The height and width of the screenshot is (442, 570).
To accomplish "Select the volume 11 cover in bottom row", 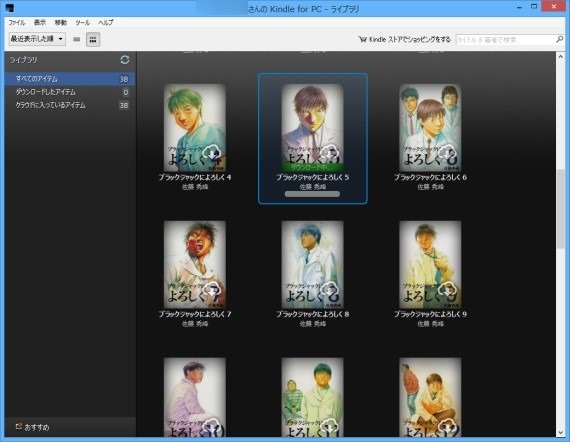I will 312,397.
